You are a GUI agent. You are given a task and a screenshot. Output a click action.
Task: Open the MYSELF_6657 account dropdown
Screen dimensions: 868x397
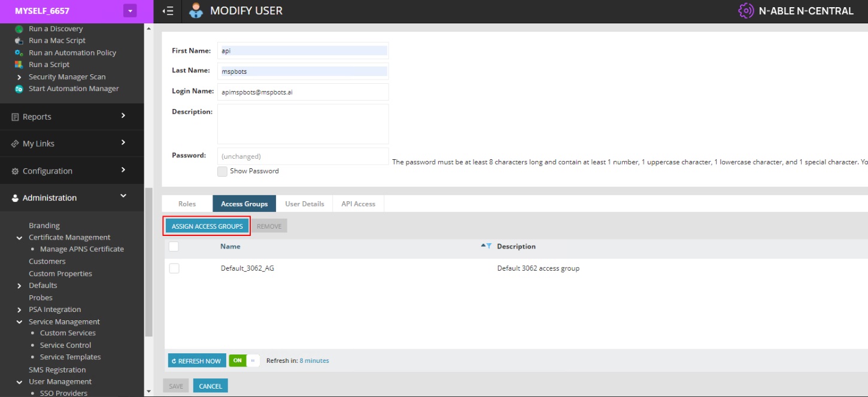(130, 11)
